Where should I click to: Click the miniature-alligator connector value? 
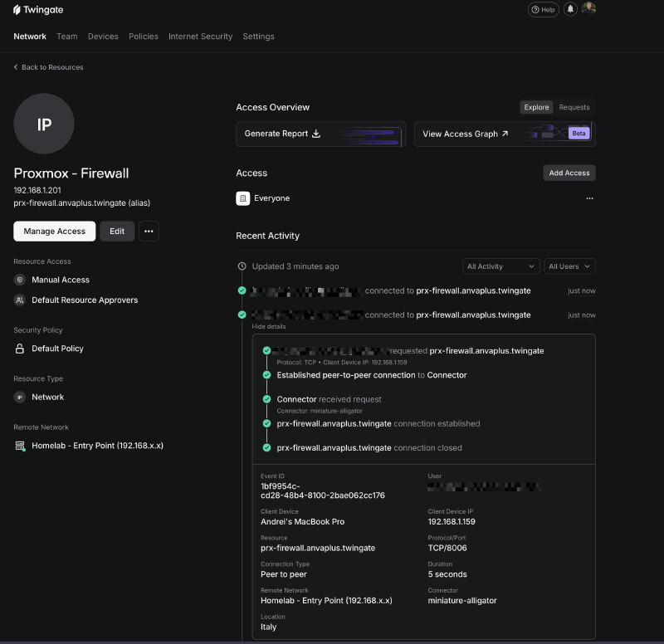pos(462,600)
